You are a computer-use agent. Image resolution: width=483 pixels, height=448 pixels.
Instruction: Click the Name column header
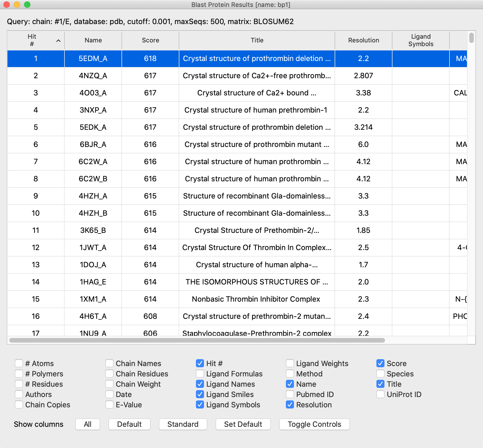[93, 40]
